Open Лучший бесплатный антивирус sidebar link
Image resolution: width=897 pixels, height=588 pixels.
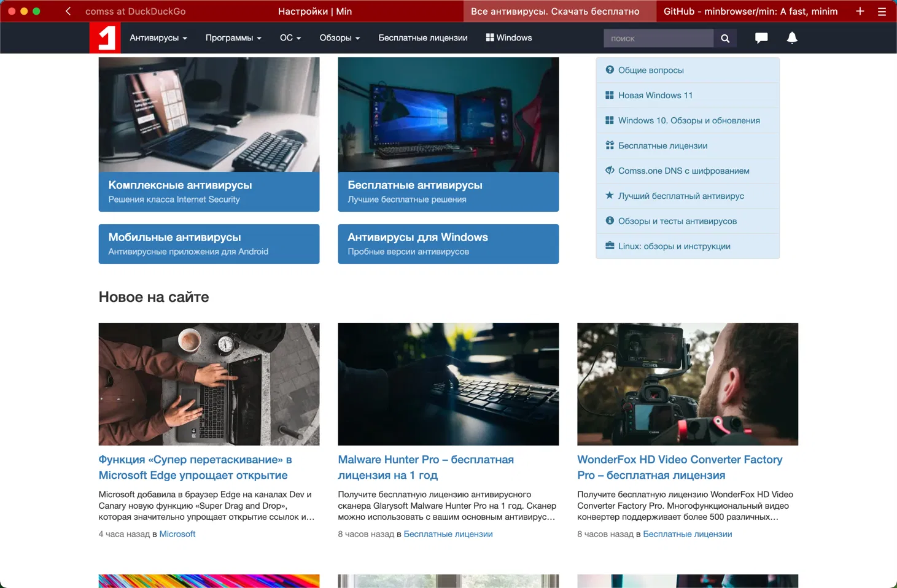[x=681, y=196]
